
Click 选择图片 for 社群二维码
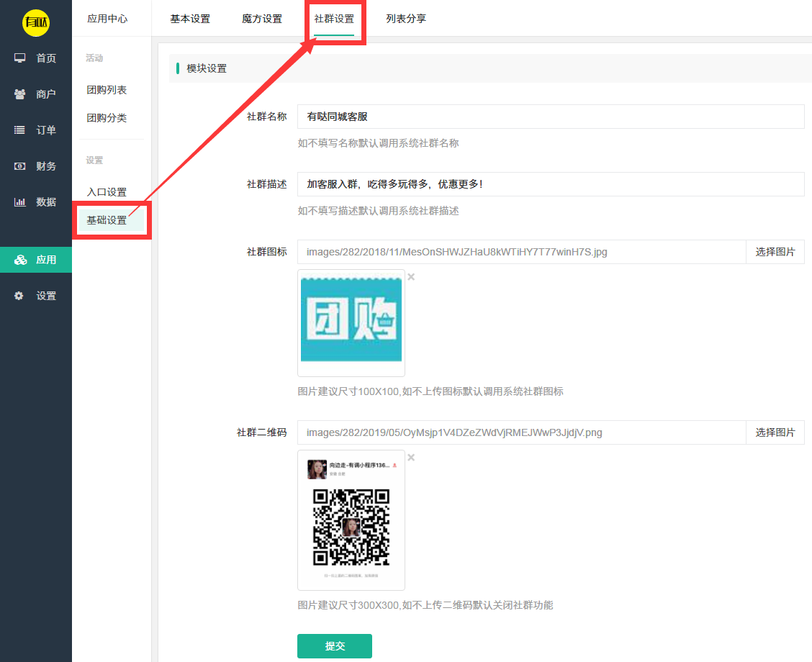(x=775, y=432)
